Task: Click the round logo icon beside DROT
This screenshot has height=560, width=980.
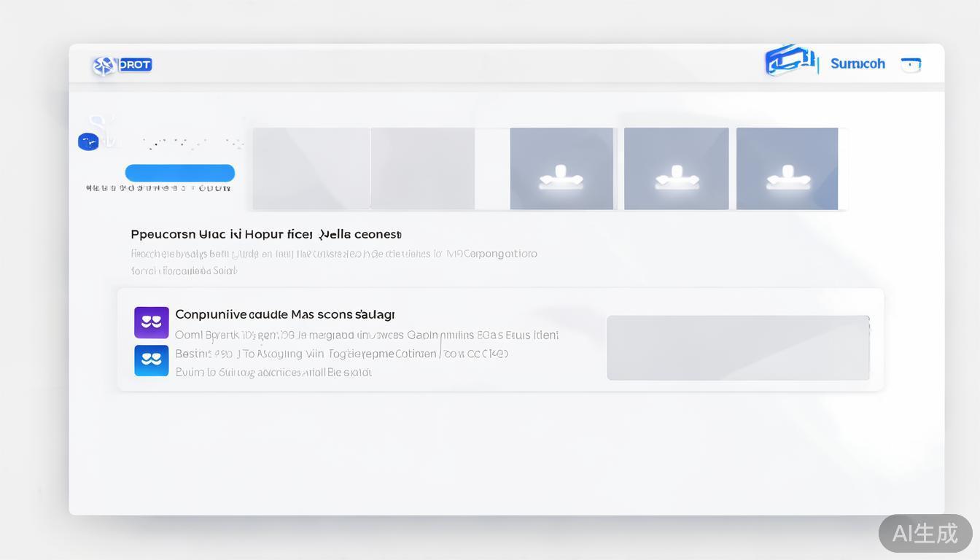Action: 104,66
